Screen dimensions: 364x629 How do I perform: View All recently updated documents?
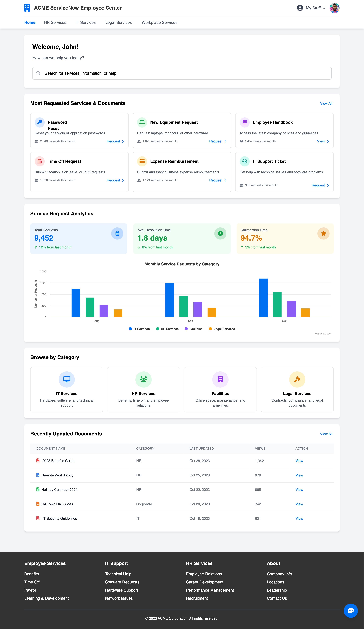(x=326, y=434)
